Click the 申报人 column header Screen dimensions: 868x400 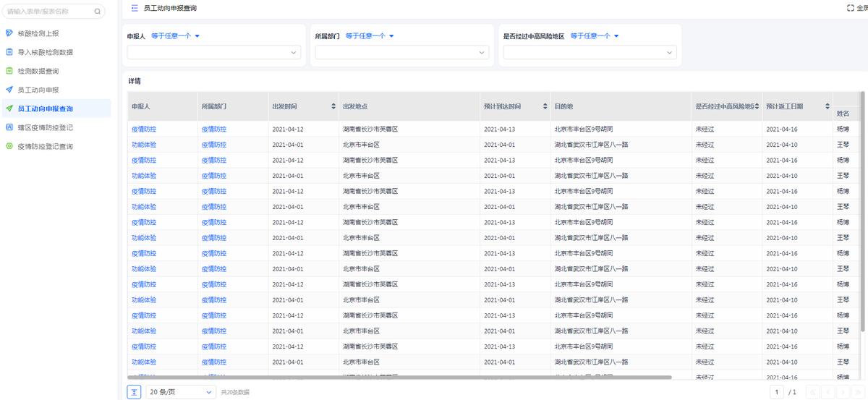pos(162,106)
